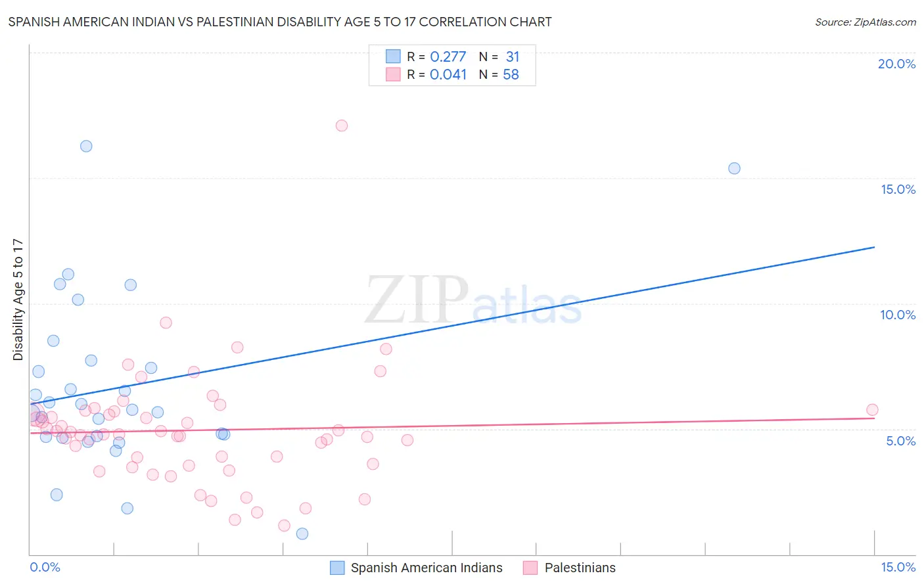The height and width of the screenshot is (586, 924).
Task: Click the pink data point at the far right edge
Action: click(x=872, y=410)
